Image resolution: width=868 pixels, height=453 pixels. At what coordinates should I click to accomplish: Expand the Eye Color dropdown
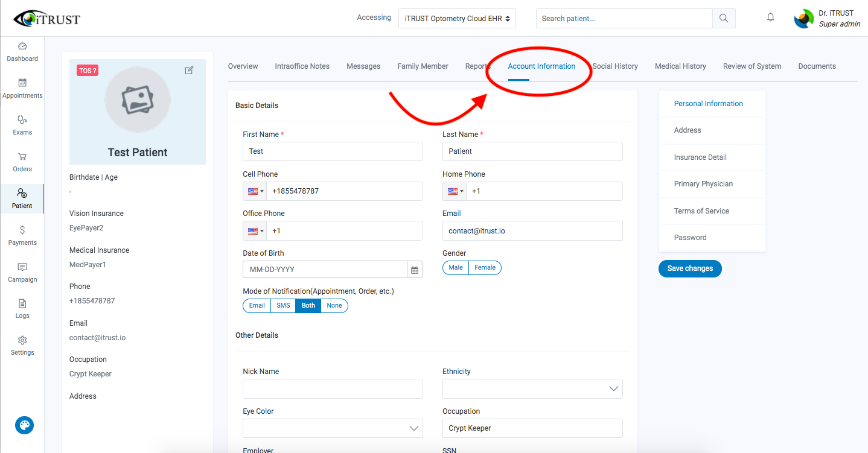(x=333, y=428)
